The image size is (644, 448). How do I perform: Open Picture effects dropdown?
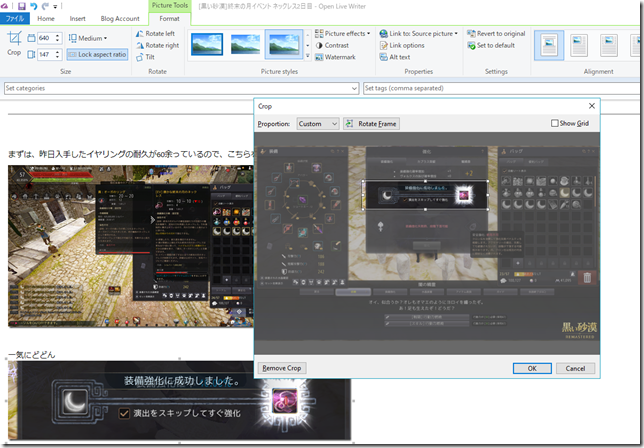(x=343, y=34)
